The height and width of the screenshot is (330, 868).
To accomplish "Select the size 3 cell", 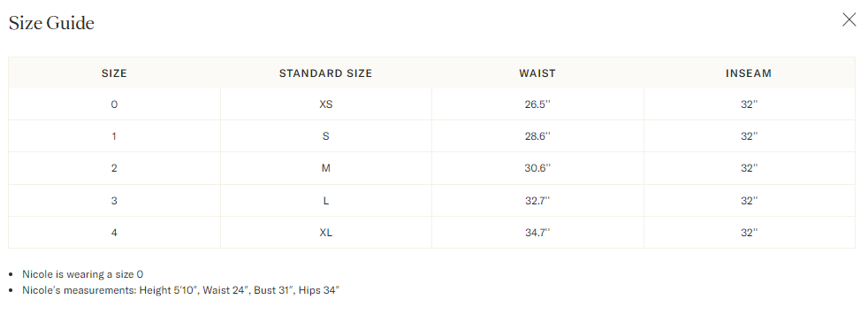I will click(x=114, y=201).
